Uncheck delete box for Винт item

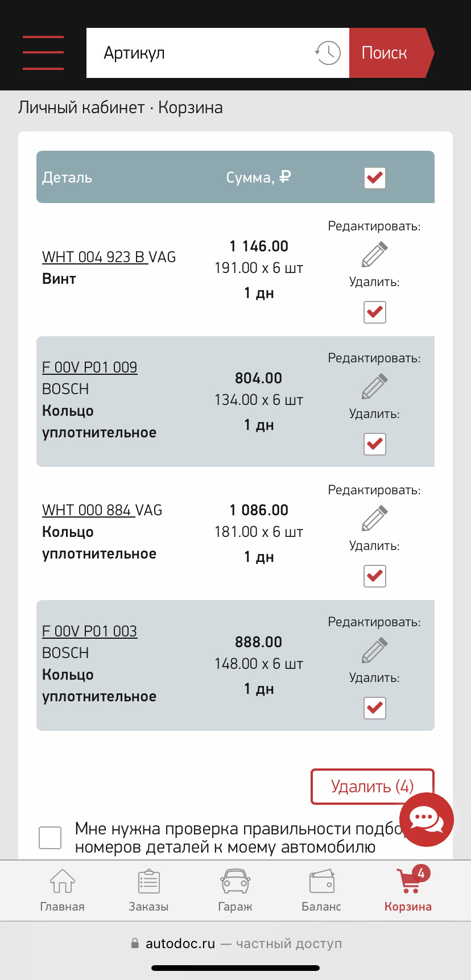tap(374, 312)
